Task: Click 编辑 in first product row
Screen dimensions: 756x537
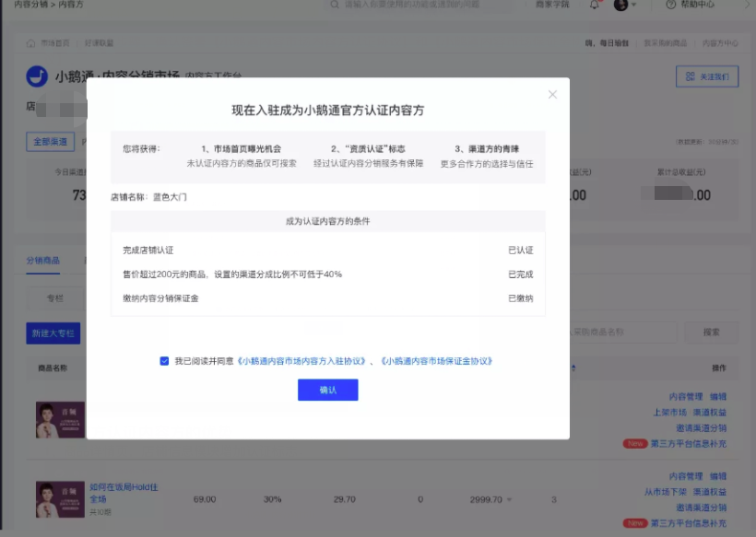Action: [718, 397]
